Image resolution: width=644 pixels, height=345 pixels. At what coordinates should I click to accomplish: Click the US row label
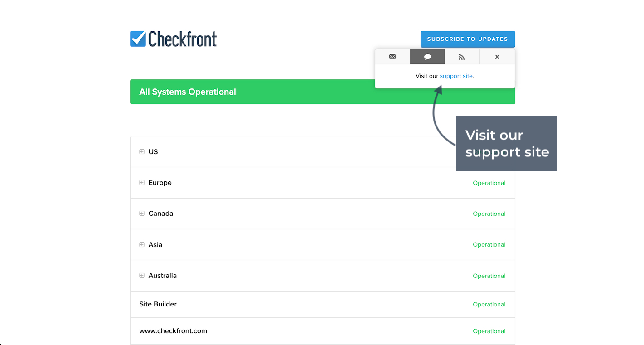[x=153, y=152]
